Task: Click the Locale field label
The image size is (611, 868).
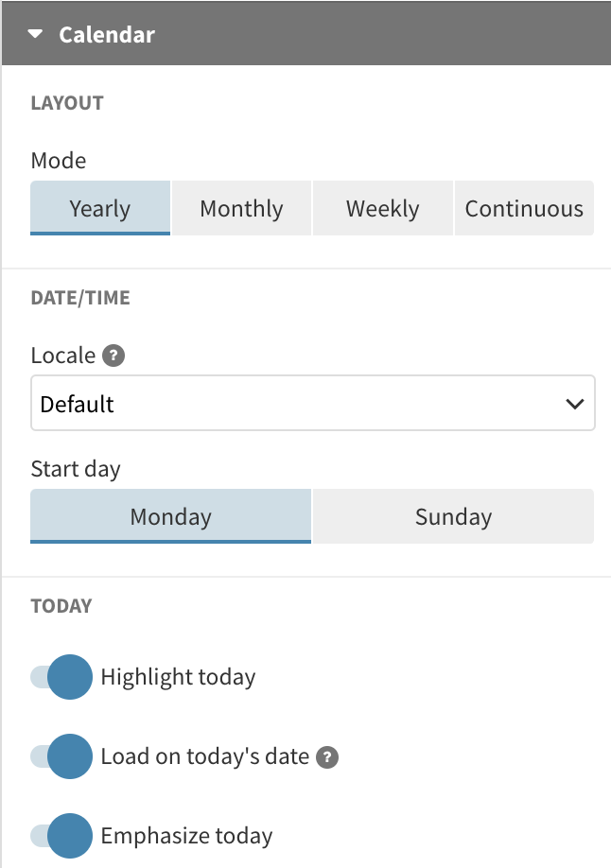Action: click(x=63, y=356)
